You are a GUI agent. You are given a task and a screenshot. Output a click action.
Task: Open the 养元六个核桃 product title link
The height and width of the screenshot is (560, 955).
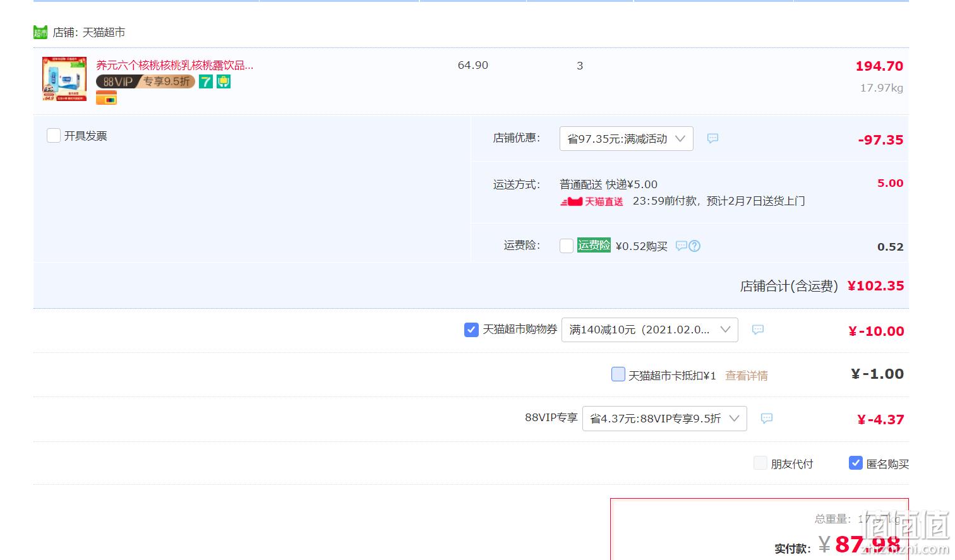click(175, 65)
